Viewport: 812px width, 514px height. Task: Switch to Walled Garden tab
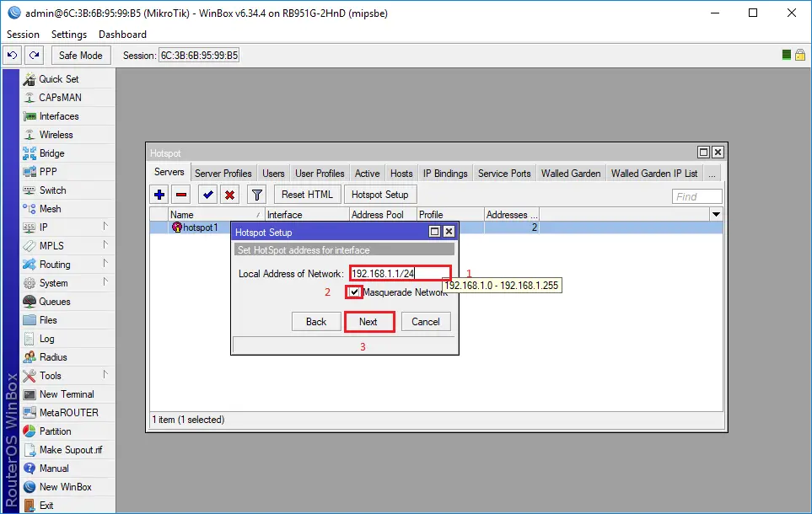(x=571, y=174)
